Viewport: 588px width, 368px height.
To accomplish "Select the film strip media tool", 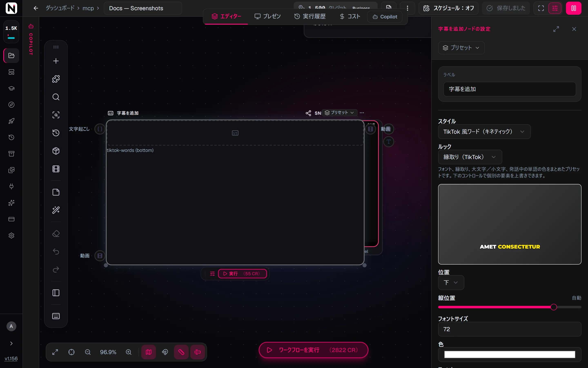I will tap(56, 169).
